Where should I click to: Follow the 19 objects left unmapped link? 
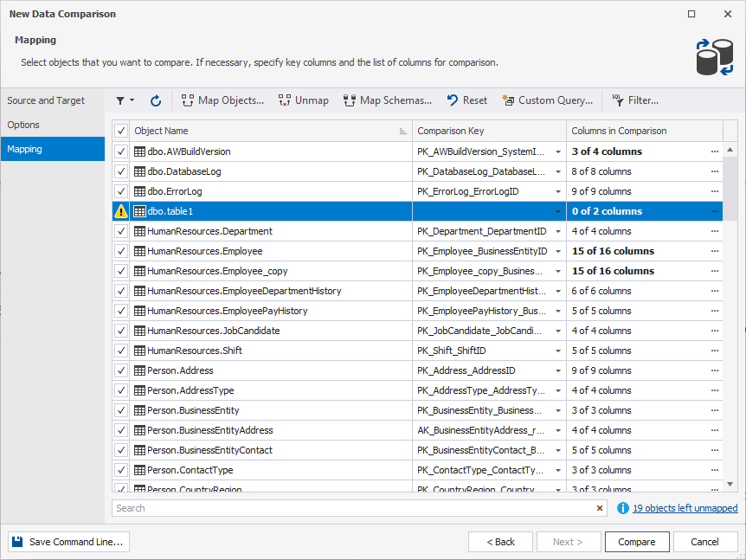point(682,508)
